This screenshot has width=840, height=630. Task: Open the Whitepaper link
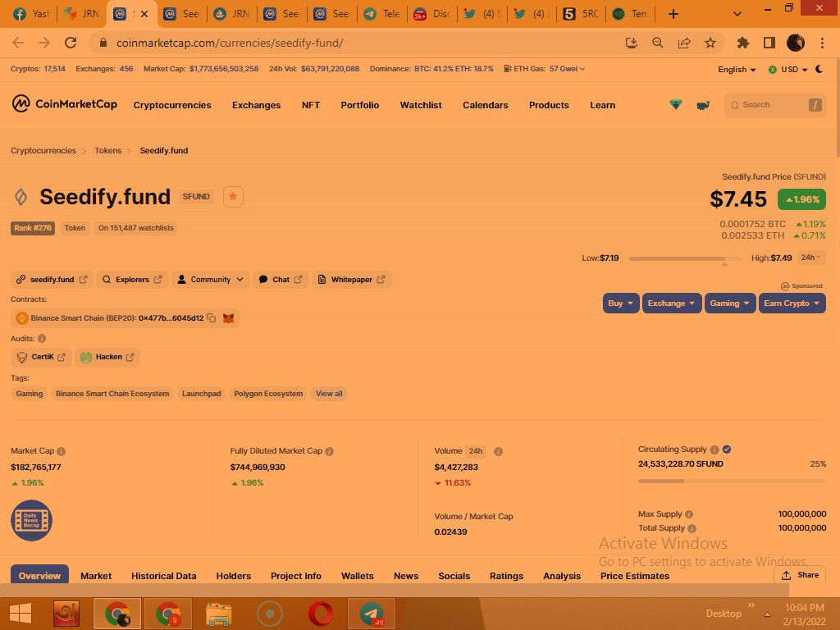pos(351,280)
